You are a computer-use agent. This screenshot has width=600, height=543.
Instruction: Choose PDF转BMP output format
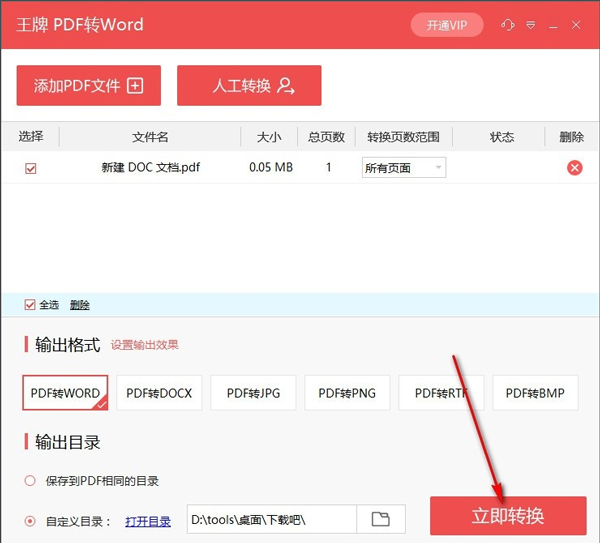tap(535, 393)
